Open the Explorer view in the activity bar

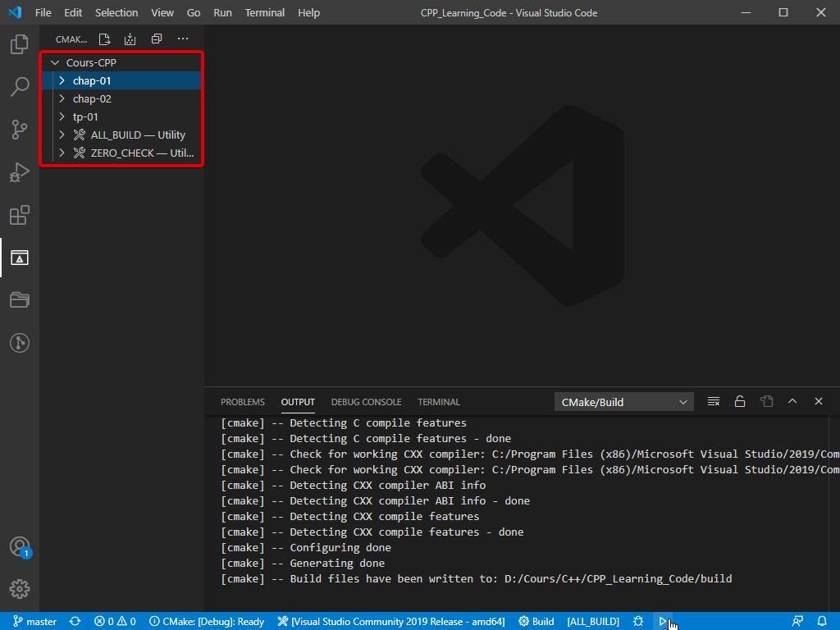[20, 44]
